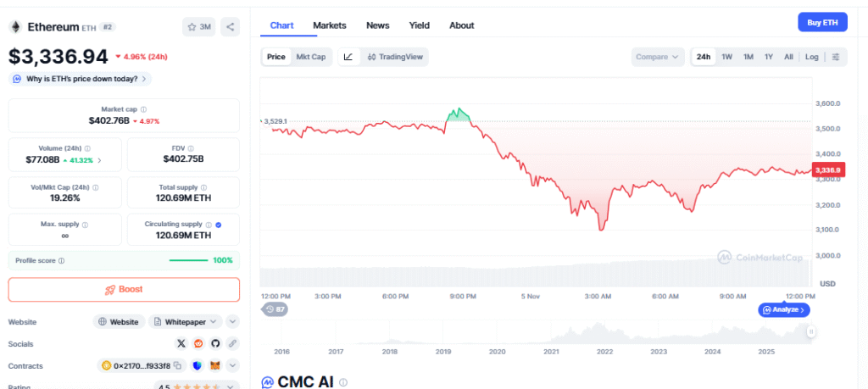Open Ethereum's X (Twitter) social link
The width and height of the screenshot is (868, 389).
[181, 343]
